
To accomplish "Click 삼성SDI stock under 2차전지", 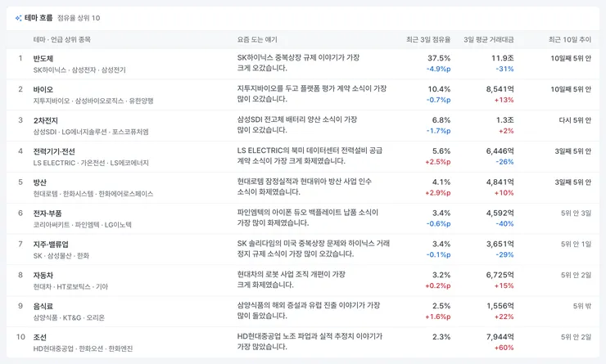I will click(45, 132).
